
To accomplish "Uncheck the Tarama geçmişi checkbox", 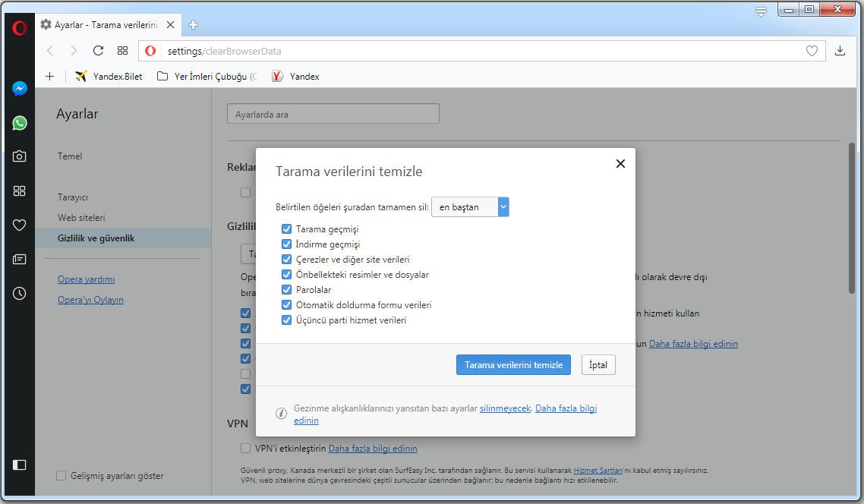I will [286, 229].
